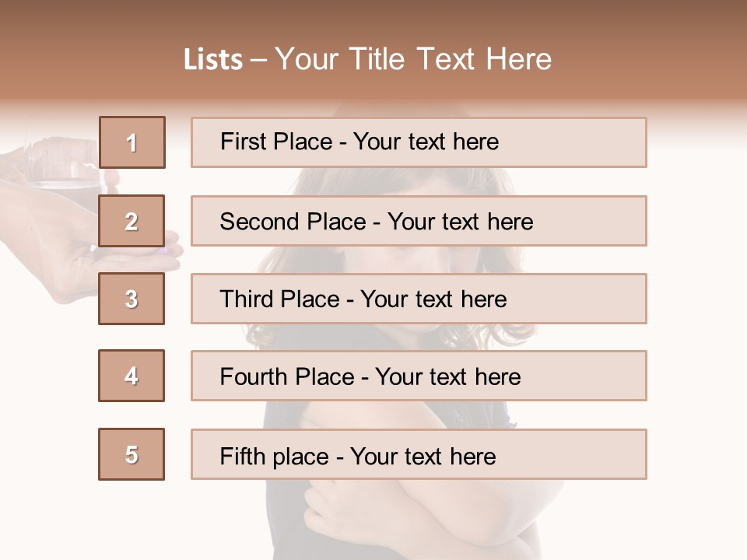The image size is (747, 560).
Task: Select the word Title in the heading
Action: coord(377,60)
